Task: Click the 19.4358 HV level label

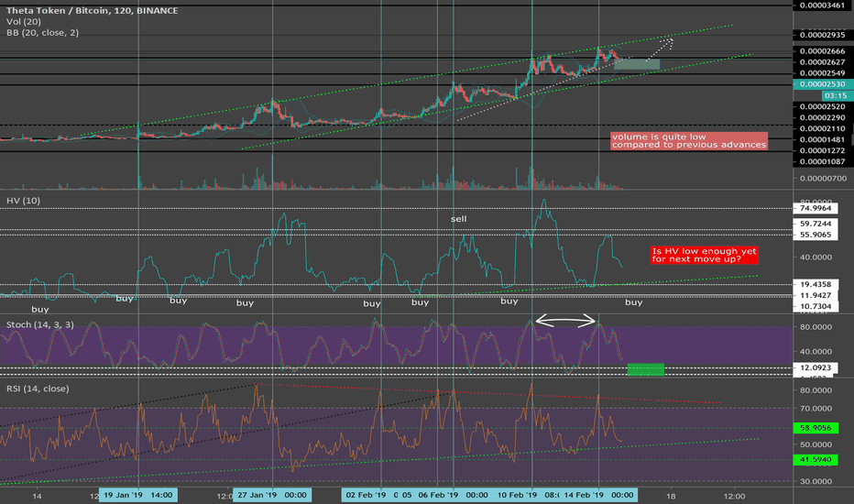Action: [x=816, y=284]
